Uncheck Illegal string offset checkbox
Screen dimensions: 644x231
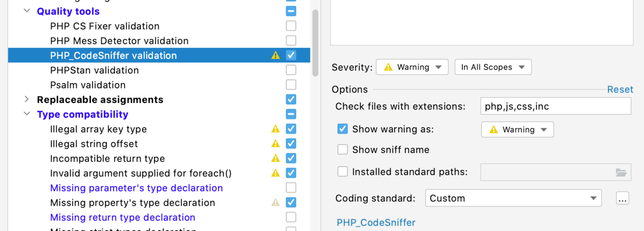(x=291, y=143)
